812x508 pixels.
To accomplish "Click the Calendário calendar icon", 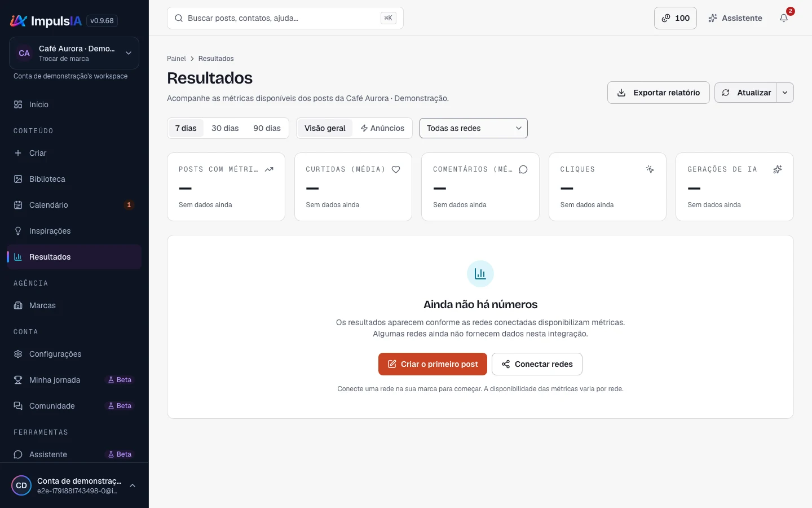I will click(18, 205).
